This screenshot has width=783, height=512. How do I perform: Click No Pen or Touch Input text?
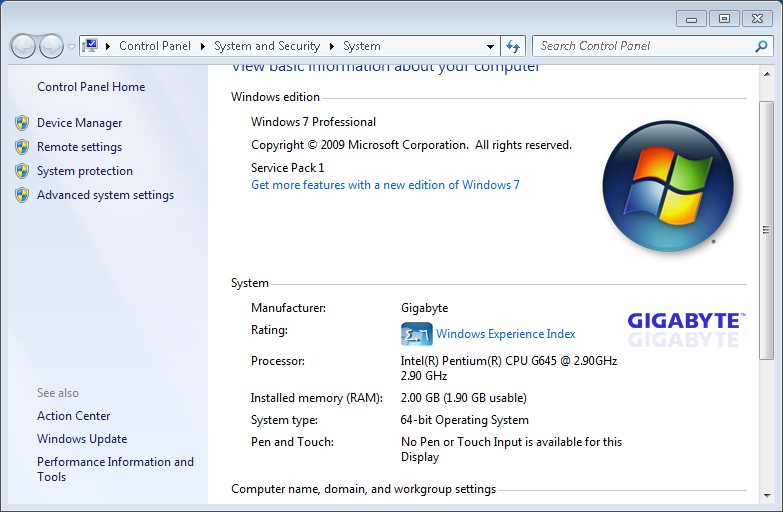[x=511, y=449]
